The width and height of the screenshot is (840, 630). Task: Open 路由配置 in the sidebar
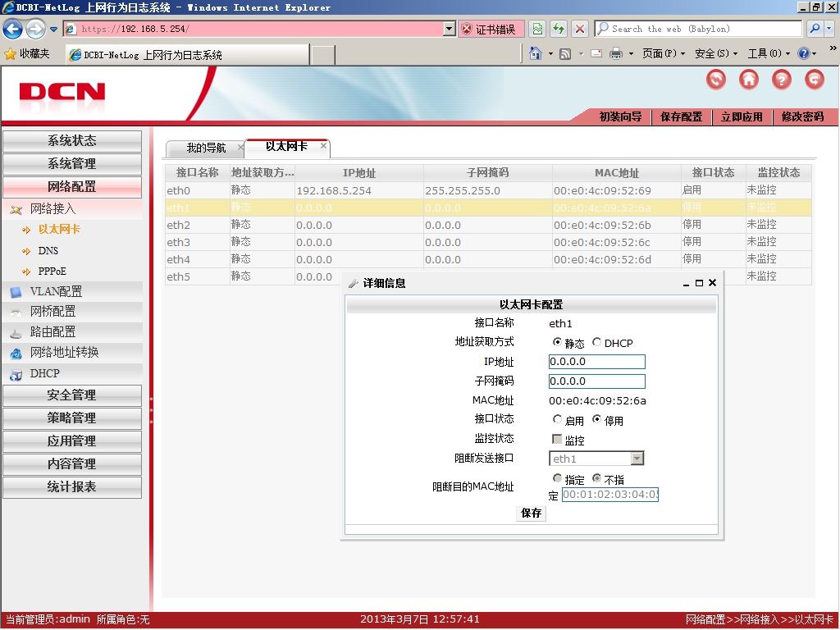coord(52,332)
